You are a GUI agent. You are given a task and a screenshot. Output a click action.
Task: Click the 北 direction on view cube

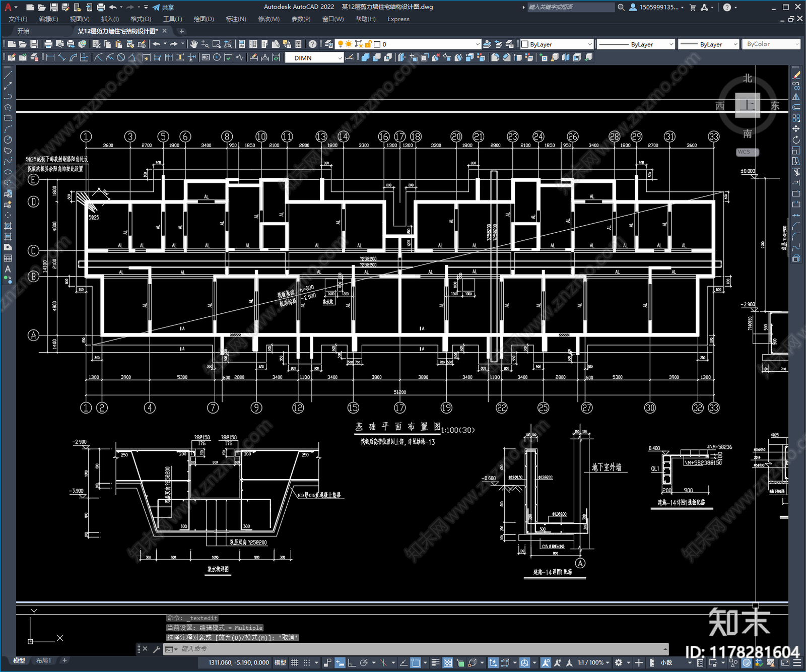coord(748,79)
